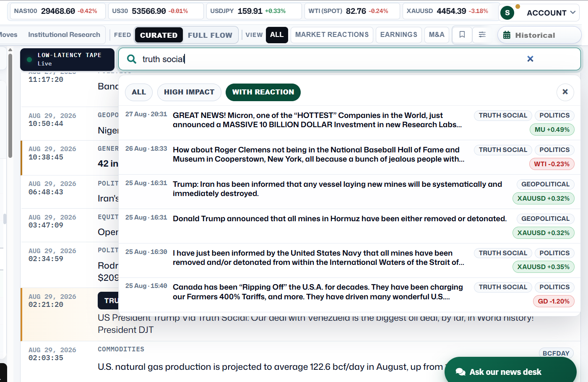The image size is (588, 382).
Task: Click the calendar icon in the Historical button
Action: (507, 35)
